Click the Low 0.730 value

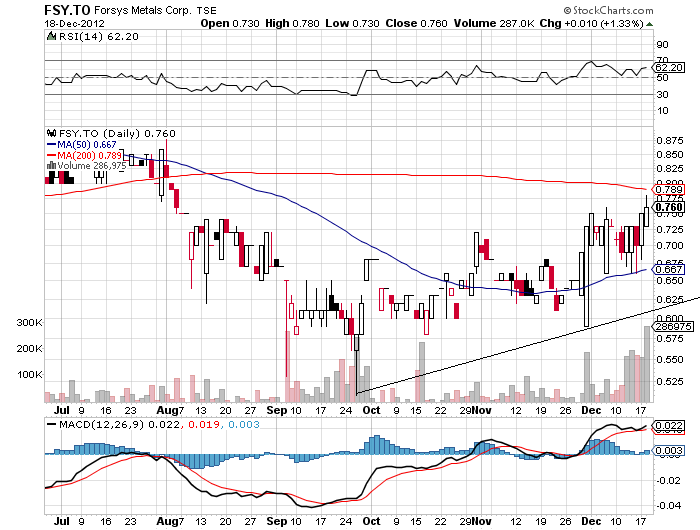352,23
